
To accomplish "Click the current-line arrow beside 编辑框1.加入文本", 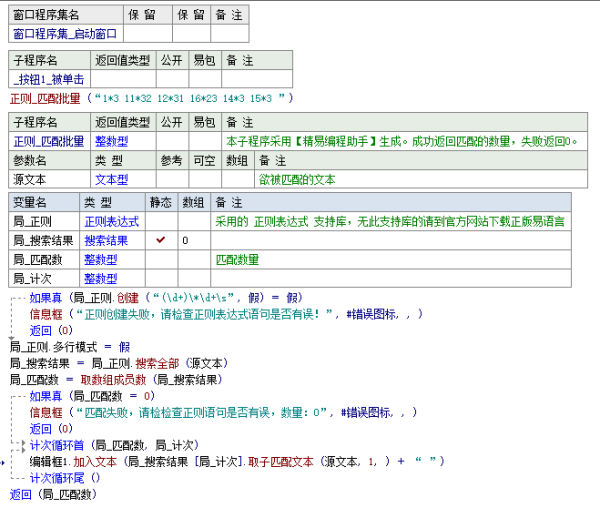I will point(4,462).
